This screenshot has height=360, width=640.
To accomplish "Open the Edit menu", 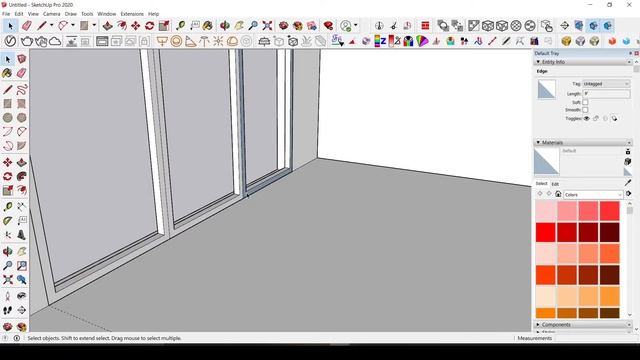I will point(19,14).
